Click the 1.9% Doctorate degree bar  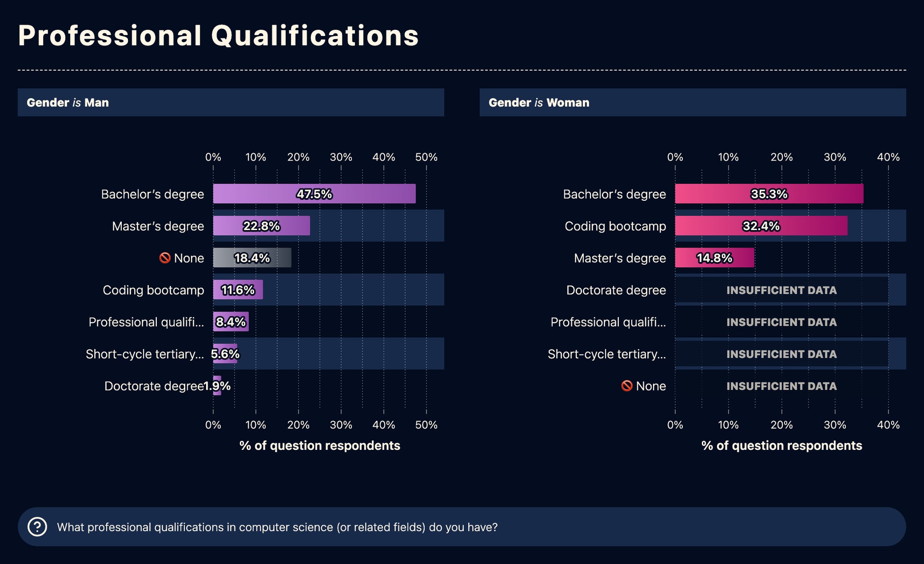click(x=217, y=386)
